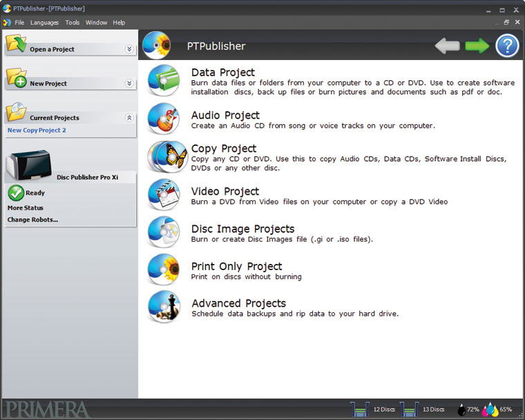
Task: Click the right bin 13 Discs icon
Action: tap(409, 409)
